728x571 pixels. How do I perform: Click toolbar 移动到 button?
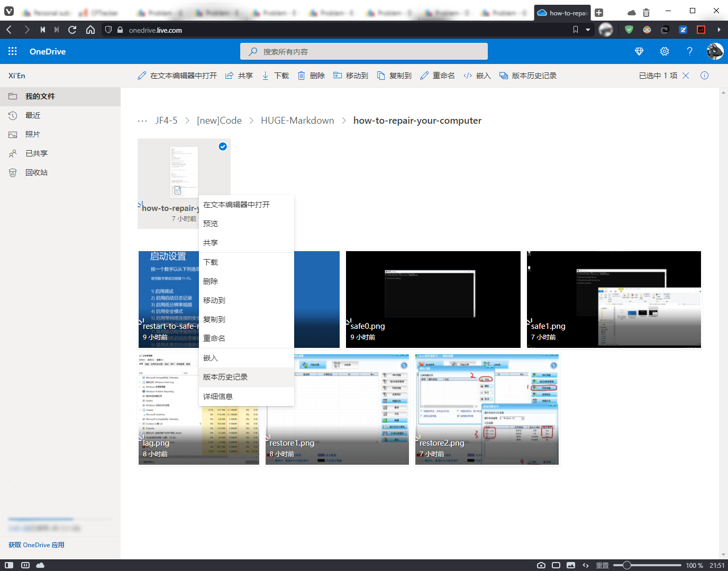coord(351,76)
